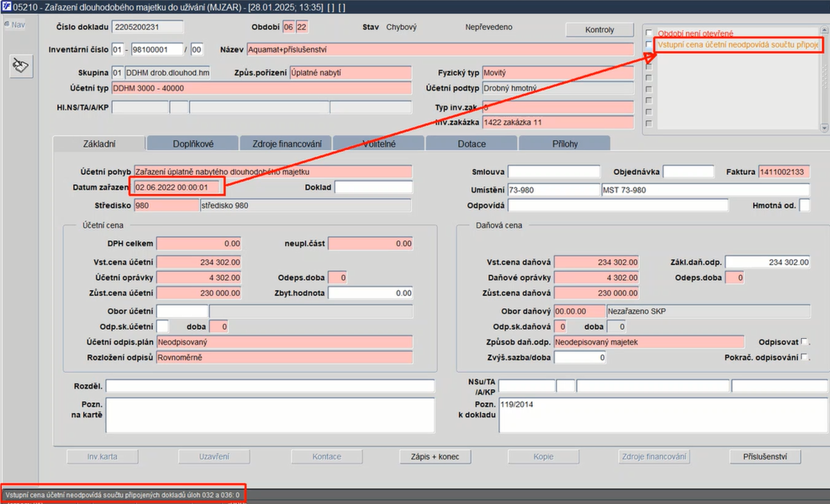Click the Způsob daň.odp. field
The height and width of the screenshot is (504, 830).
click(649, 342)
